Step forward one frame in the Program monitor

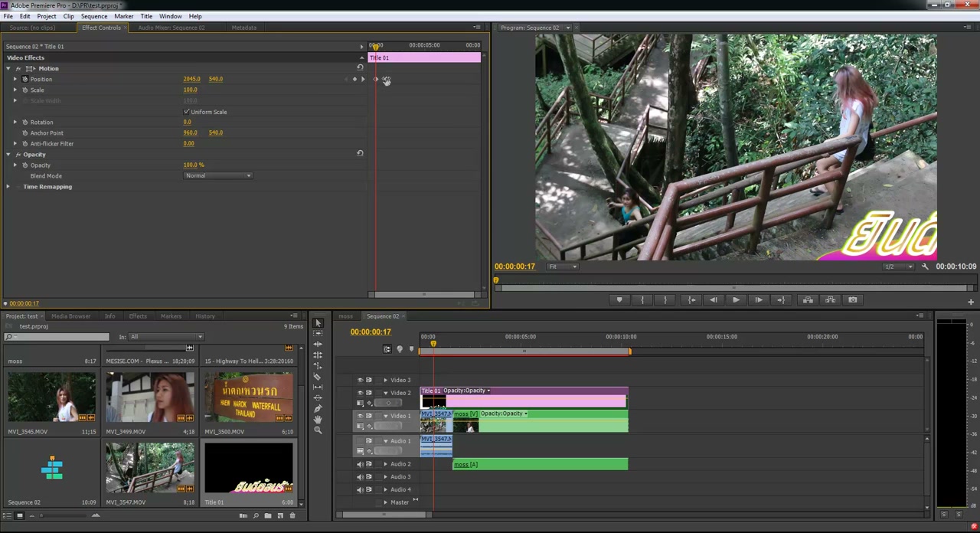[759, 300]
